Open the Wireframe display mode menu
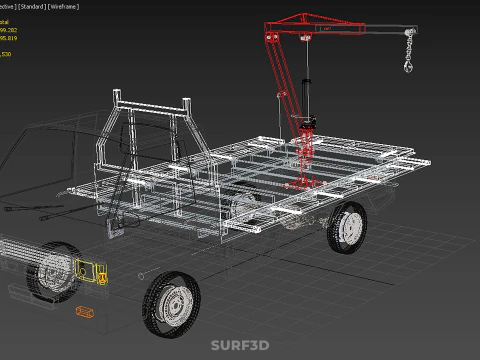Viewport: 480px width, 360px height. click(63, 7)
